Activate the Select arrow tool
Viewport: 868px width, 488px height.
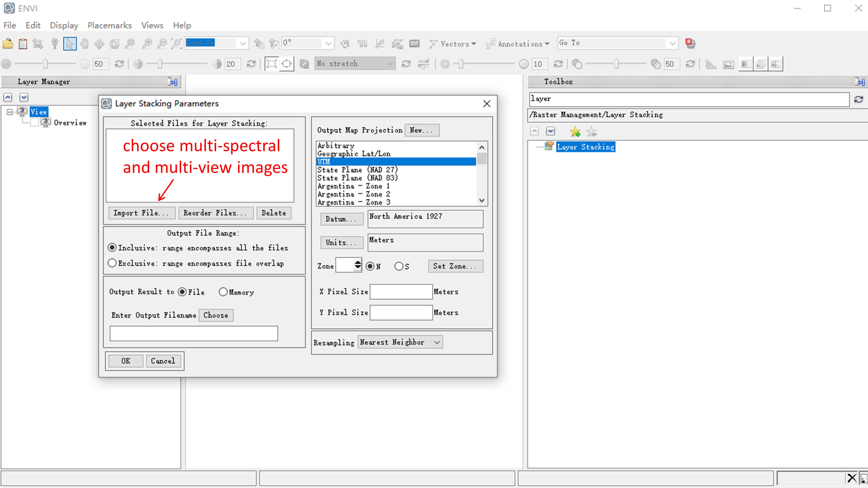(70, 44)
